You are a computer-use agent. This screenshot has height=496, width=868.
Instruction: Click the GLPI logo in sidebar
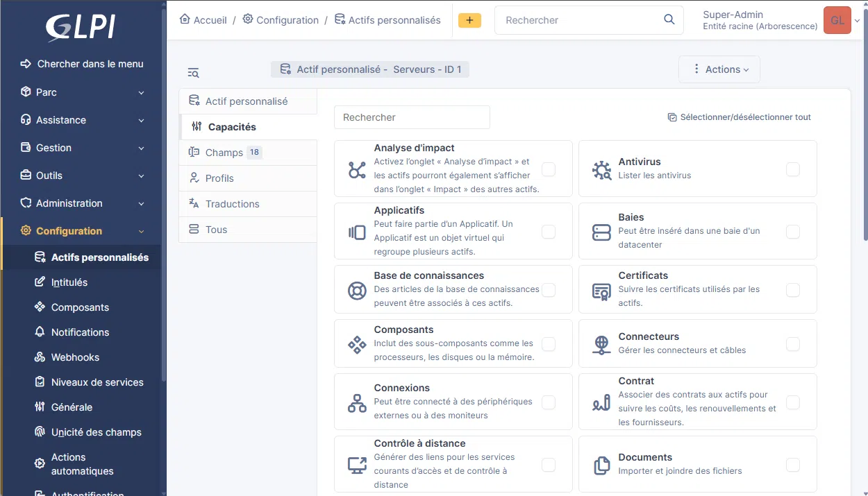tap(80, 28)
